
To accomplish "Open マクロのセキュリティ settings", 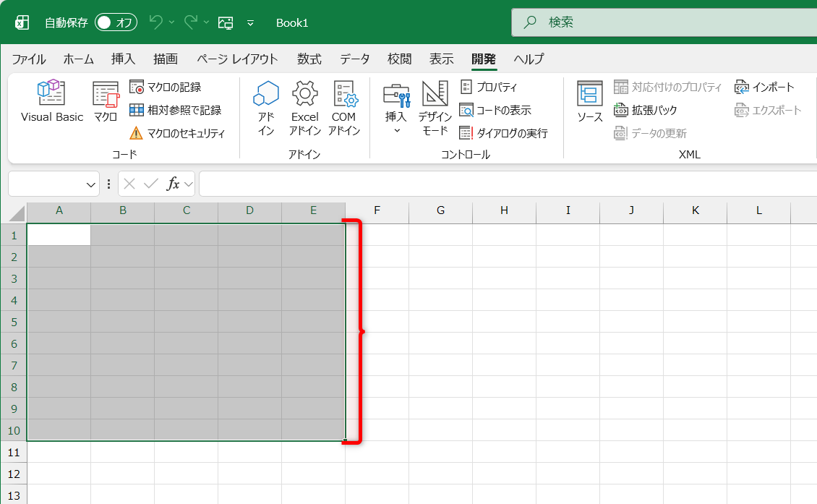I will click(177, 134).
